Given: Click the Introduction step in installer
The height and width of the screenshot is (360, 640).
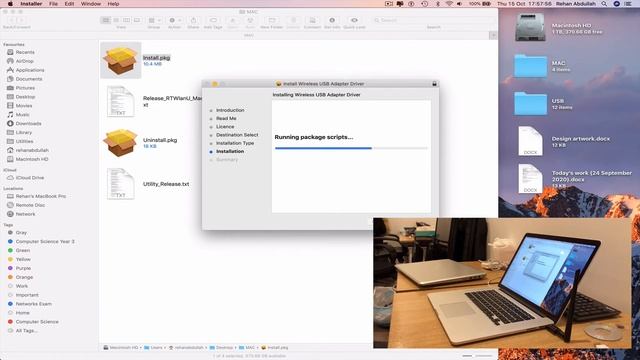Looking at the screenshot, I should point(230,110).
